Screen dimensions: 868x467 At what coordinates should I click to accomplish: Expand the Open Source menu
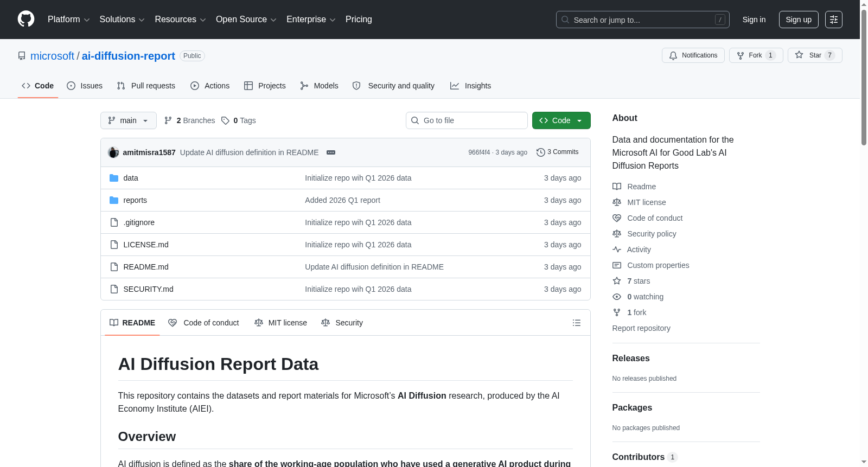pyautogui.click(x=246, y=20)
